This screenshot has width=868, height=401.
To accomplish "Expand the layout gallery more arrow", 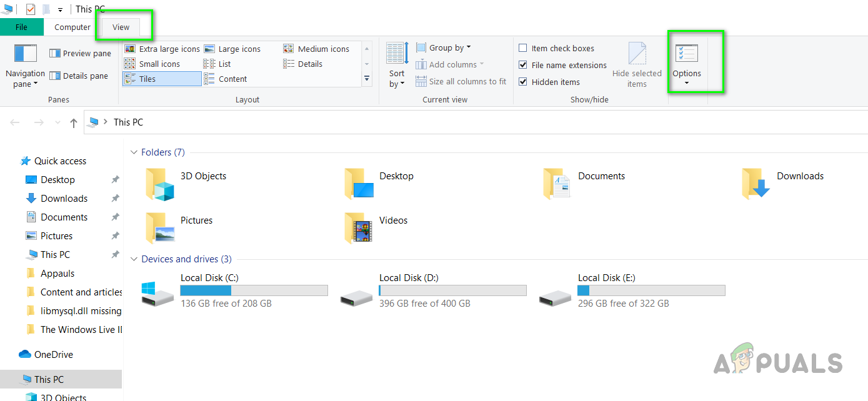I will 367,79.
